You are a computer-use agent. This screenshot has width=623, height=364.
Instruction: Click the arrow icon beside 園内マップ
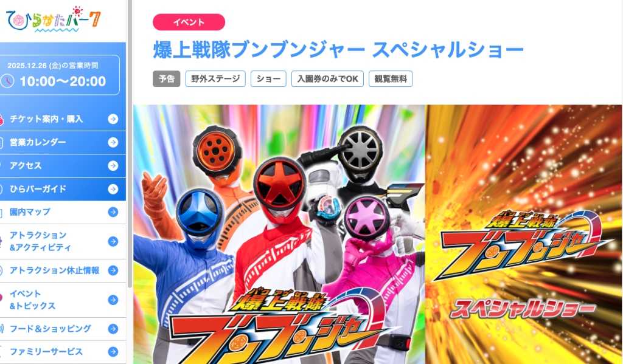coord(113,212)
